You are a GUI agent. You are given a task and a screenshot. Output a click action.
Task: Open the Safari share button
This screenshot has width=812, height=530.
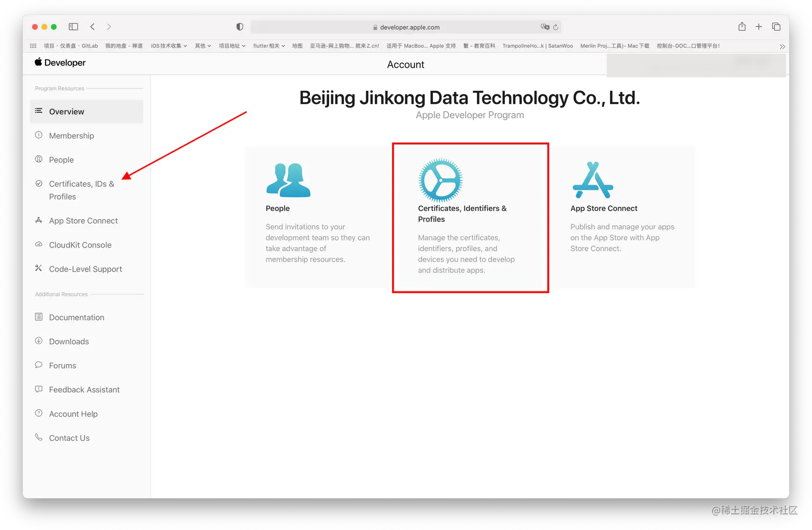742,26
